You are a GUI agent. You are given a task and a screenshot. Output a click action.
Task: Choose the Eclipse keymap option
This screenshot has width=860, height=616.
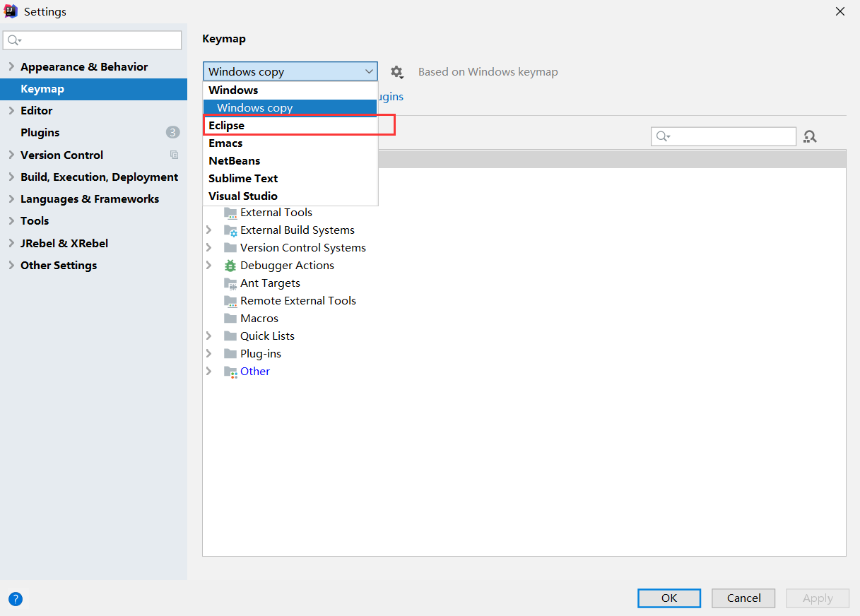tap(290, 125)
